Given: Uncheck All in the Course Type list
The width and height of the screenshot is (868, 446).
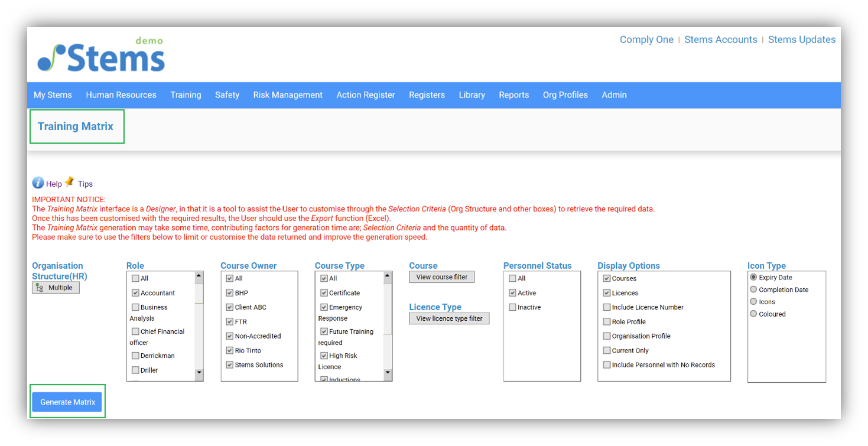Looking at the screenshot, I should [x=324, y=278].
